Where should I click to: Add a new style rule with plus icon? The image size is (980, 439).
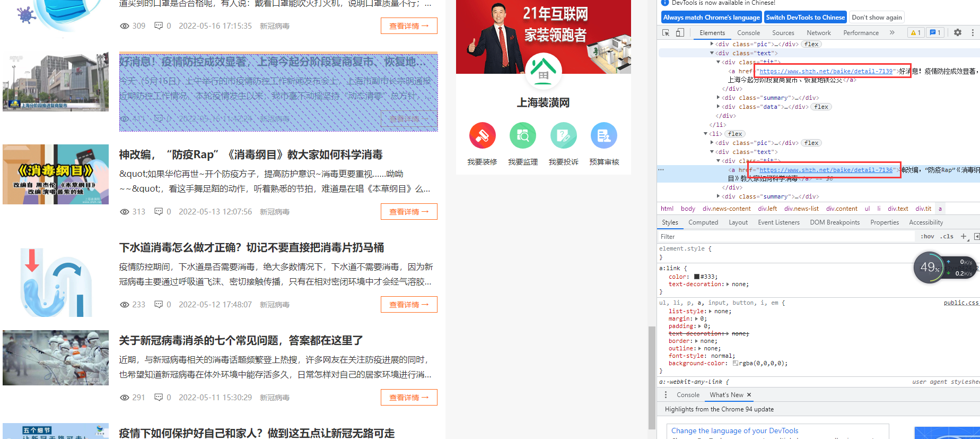click(x=964, y=237)
